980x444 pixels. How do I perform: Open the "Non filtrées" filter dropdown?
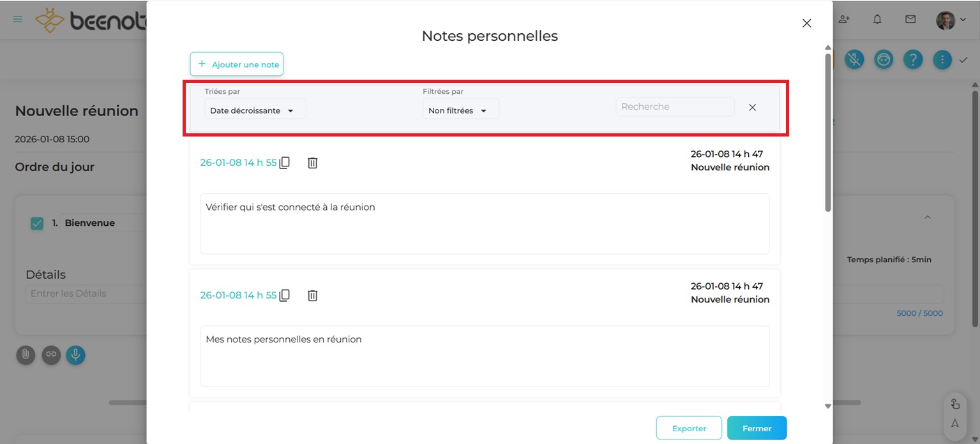tap(460, 110)
